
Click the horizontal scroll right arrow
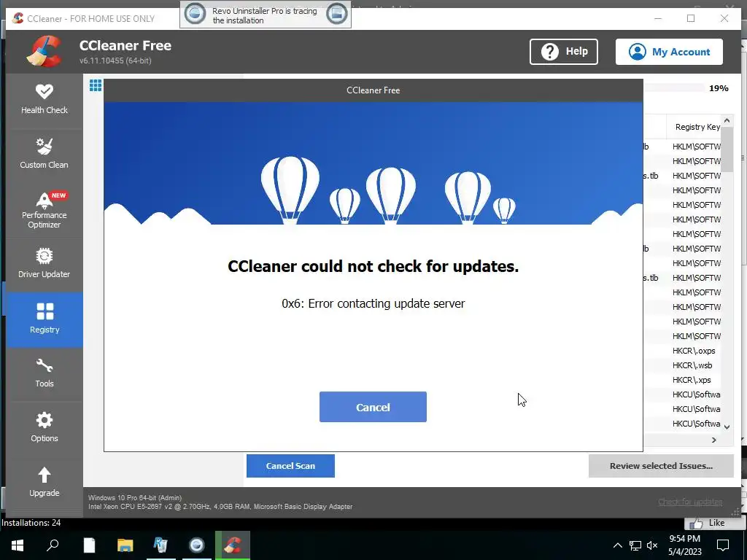[713, 440]
